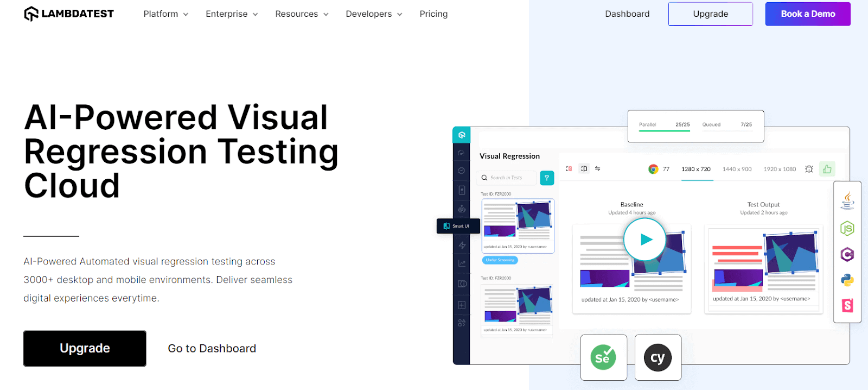Click the Cypress logo tile
868x390 pixels.
pos(658,357)
